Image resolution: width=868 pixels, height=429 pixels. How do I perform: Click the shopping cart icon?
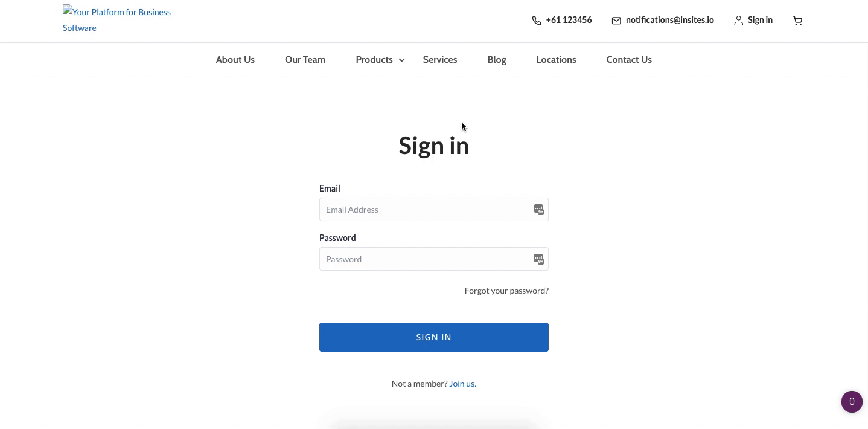(x=797, y=21)
